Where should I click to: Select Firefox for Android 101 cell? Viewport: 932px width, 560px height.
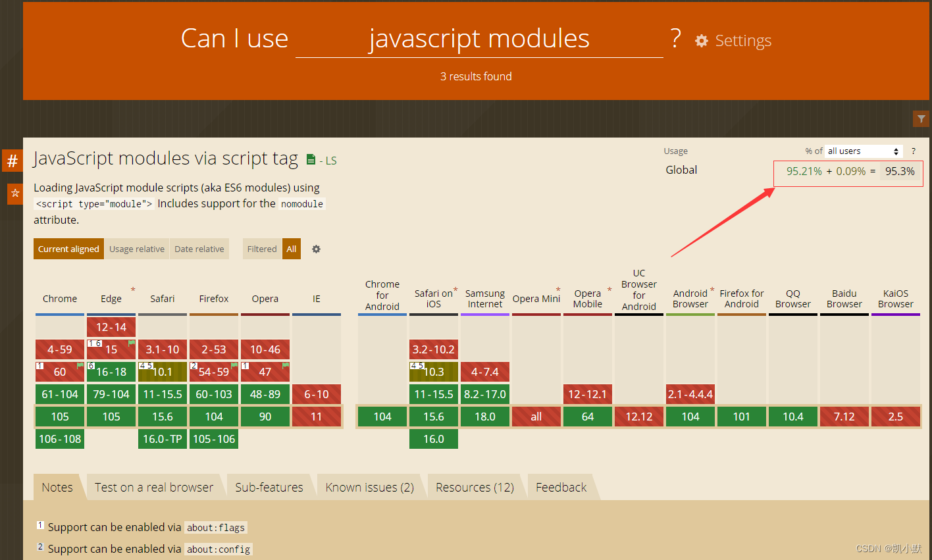pyautogui.click(x=742, y=417)
